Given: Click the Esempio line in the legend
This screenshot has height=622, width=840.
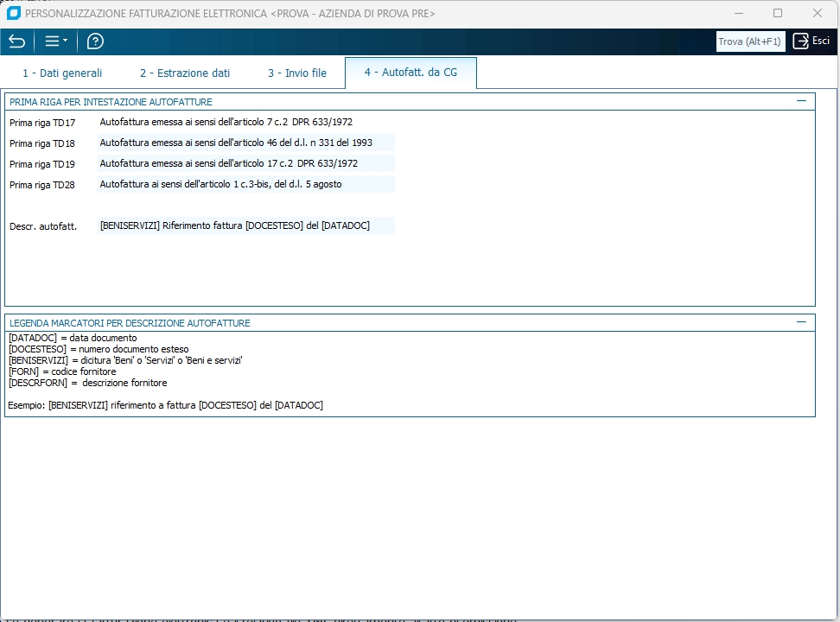Looking at the screenshot, I should click(166, 405).
